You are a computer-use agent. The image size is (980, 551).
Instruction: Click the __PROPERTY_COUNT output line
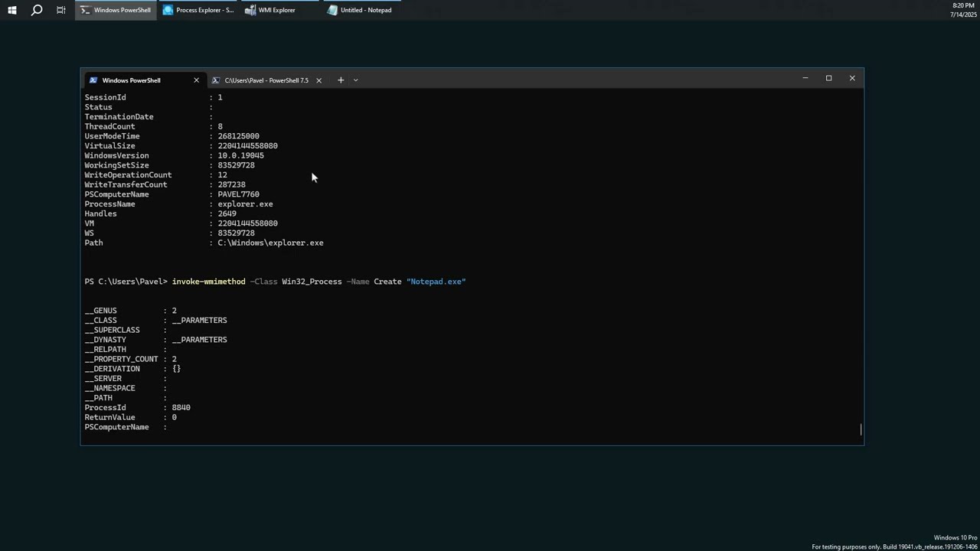click(x=130, y=359)
